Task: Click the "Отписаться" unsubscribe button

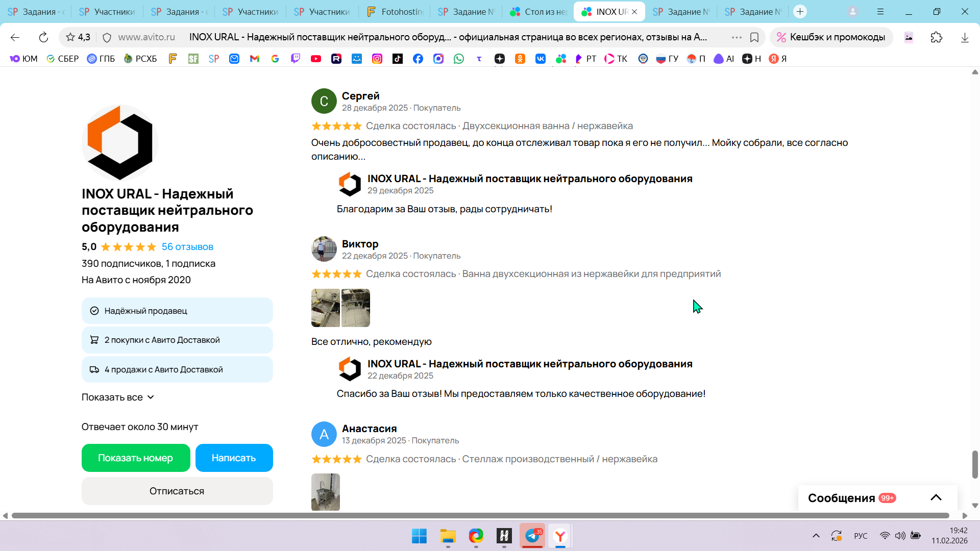Action: (177, 491)
